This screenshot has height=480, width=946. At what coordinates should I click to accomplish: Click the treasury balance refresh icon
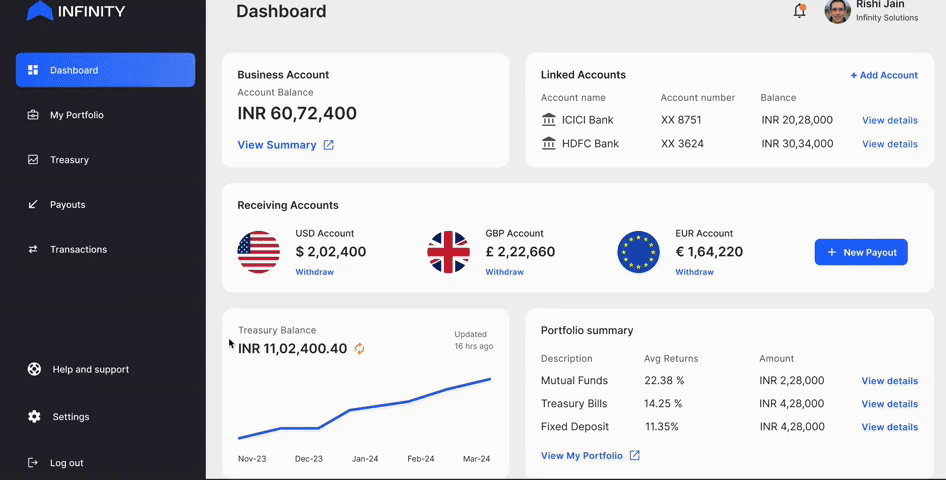(x=359, y=349)
